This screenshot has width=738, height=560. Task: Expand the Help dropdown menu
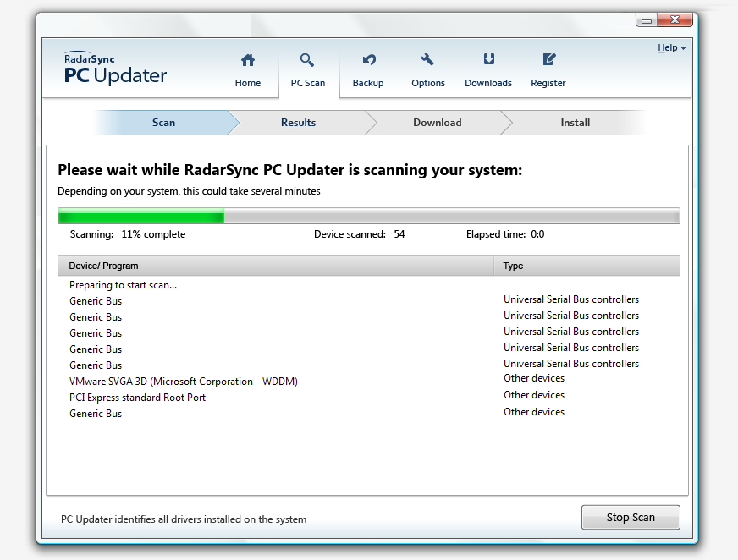pyautogui.click(x=671, y=48)
